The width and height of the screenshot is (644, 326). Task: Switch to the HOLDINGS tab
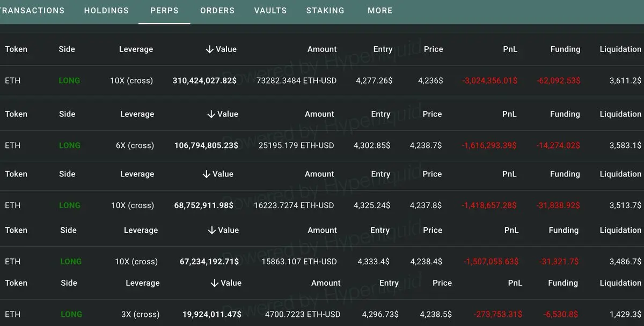[x=106, y=11]
